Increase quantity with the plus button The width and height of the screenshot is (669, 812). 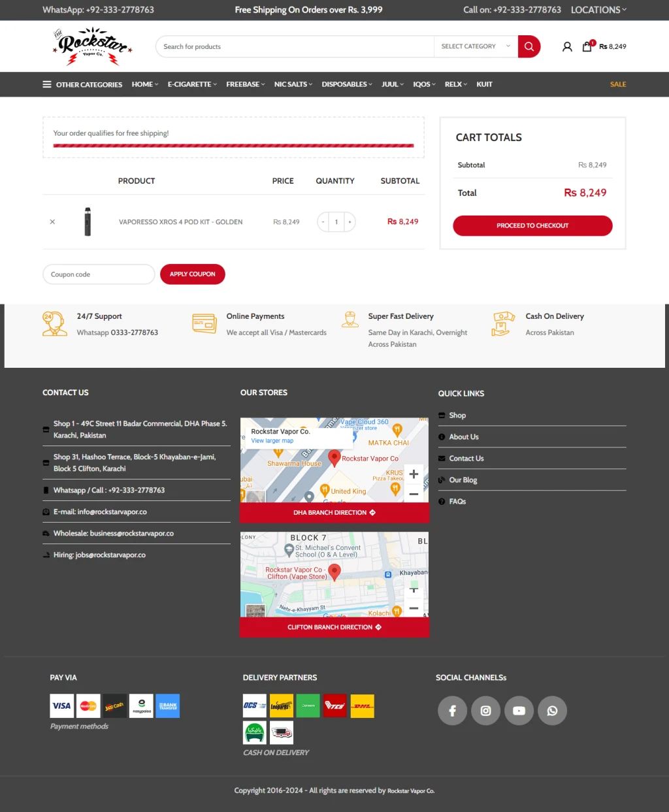[350, 222]
